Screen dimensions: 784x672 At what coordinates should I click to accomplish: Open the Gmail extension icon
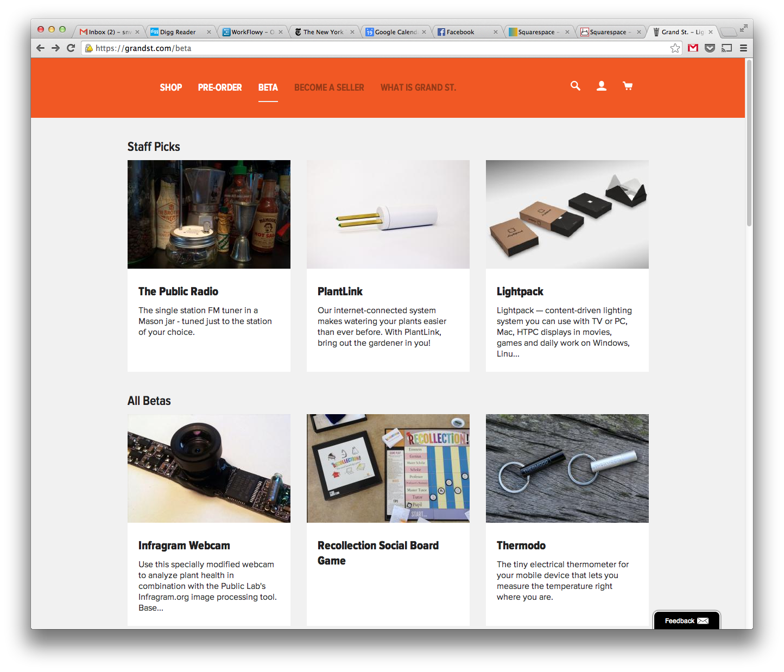point(693,48)
